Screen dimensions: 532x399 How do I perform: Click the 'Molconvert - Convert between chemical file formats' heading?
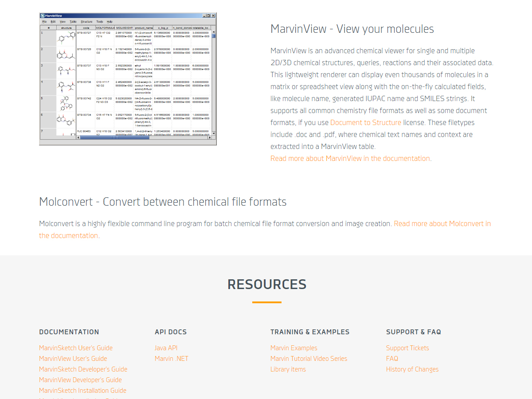tap(163, 202)
